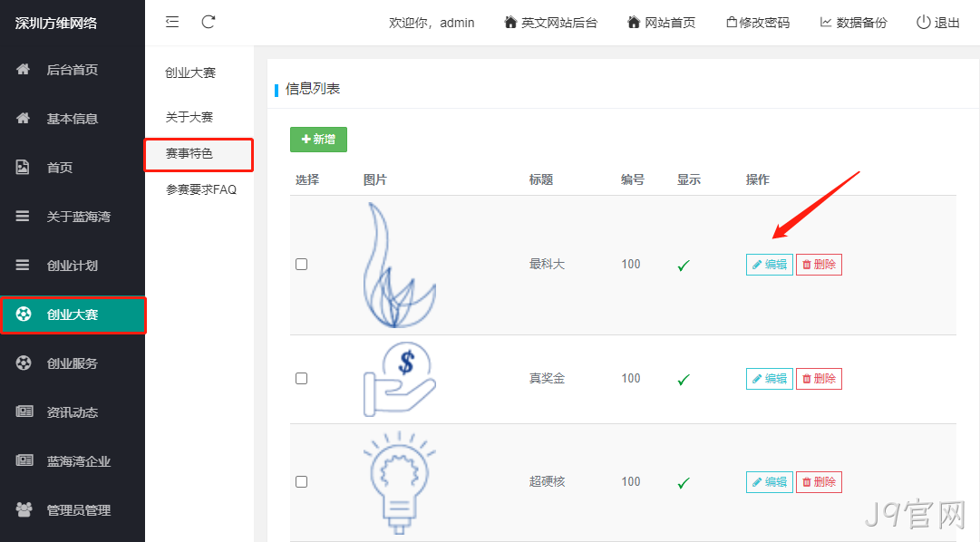The width and height of the screenshot is (980, 542).
Task: Click the image file icon beside 首页
Action: tap(23, 167)
